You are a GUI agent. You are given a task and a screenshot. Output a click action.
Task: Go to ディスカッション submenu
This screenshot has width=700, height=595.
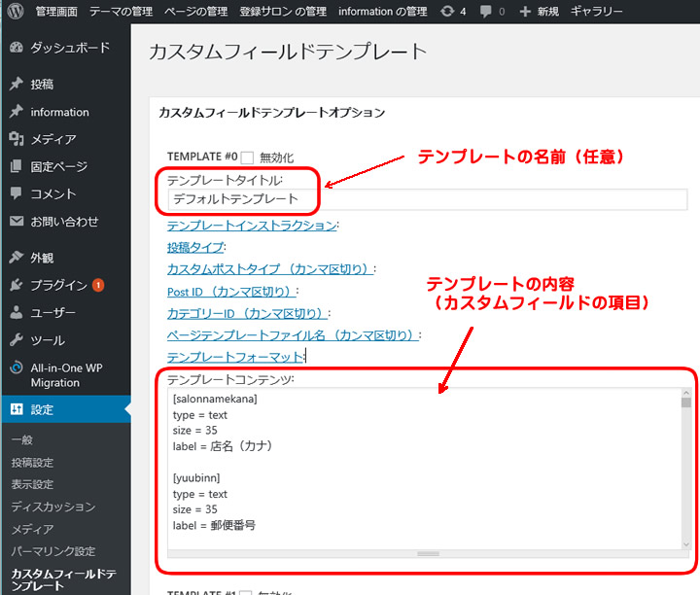click(53, 507)
